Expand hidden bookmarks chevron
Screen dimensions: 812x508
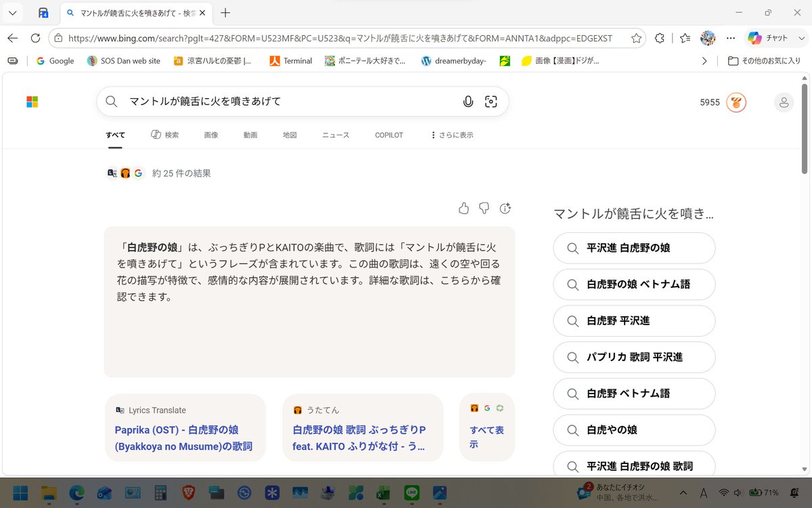(x=704, y=61)
